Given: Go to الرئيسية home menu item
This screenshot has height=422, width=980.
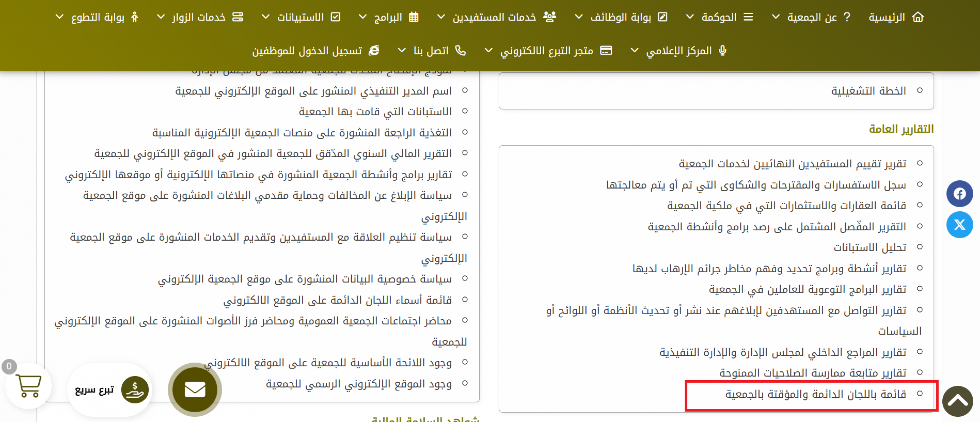Looking at the screenshot, I should (x=887, y=17).
